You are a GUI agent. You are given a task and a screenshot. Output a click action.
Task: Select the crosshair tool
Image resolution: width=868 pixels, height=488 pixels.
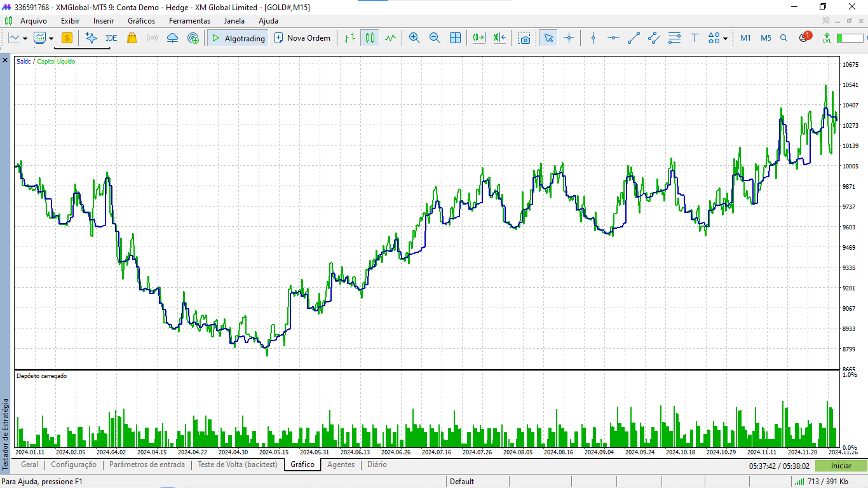click(569, 38)
